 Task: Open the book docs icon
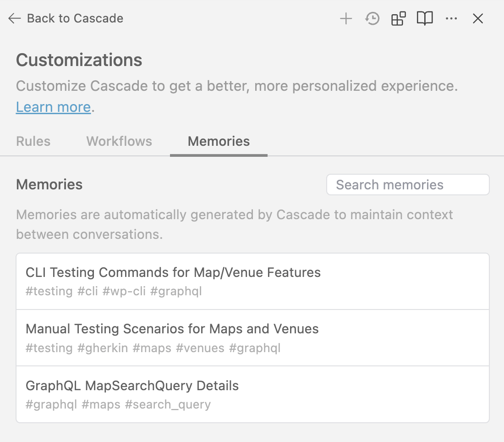(x=425, y=19)
